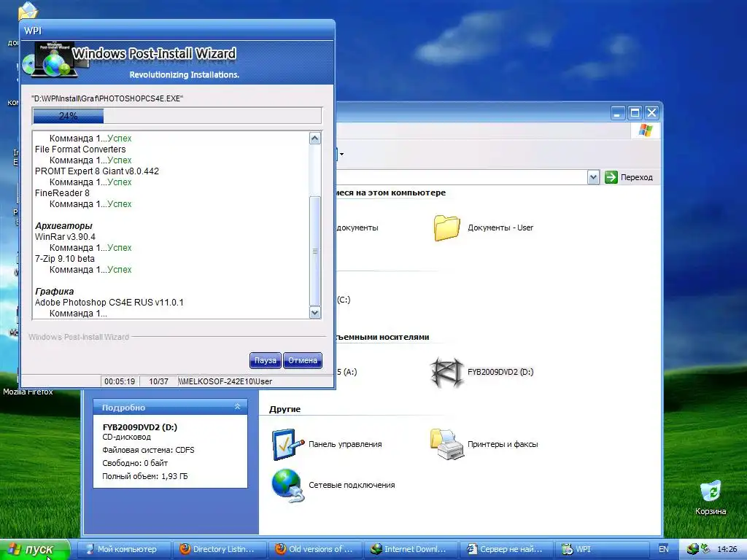
Task: Select the FineReader 8 log entry
Action: tap(62, 192)
